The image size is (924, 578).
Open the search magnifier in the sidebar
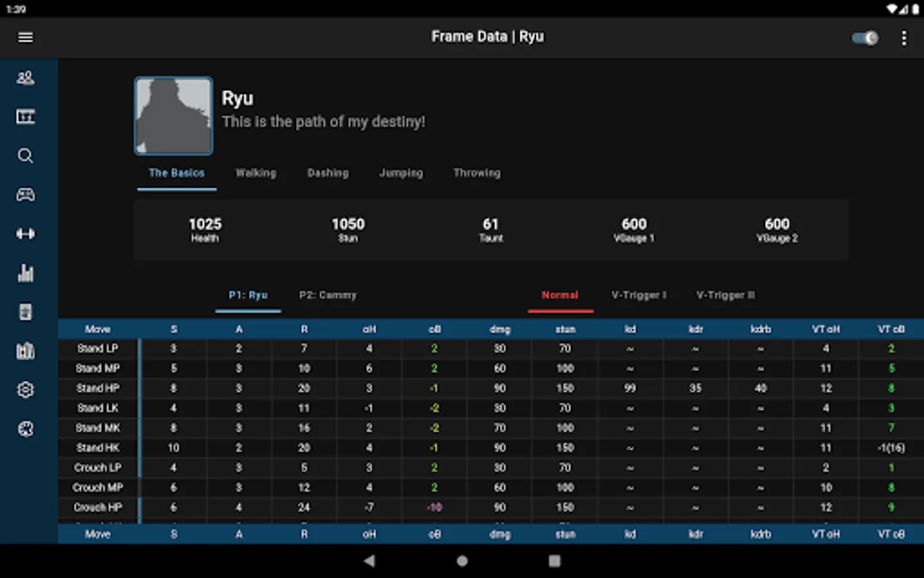(x=26, y=156)
